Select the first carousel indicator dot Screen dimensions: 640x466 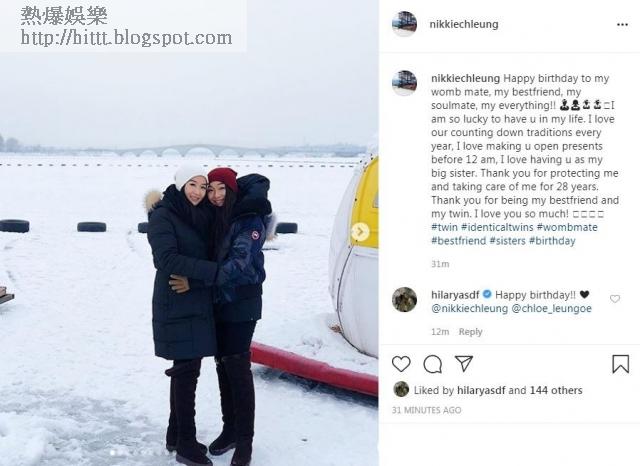click(x=112, y=452)
